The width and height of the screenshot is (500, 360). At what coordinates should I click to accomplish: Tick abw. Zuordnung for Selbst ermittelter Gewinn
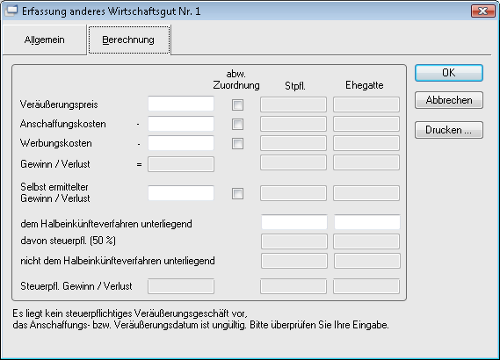[x=238, y=194]
